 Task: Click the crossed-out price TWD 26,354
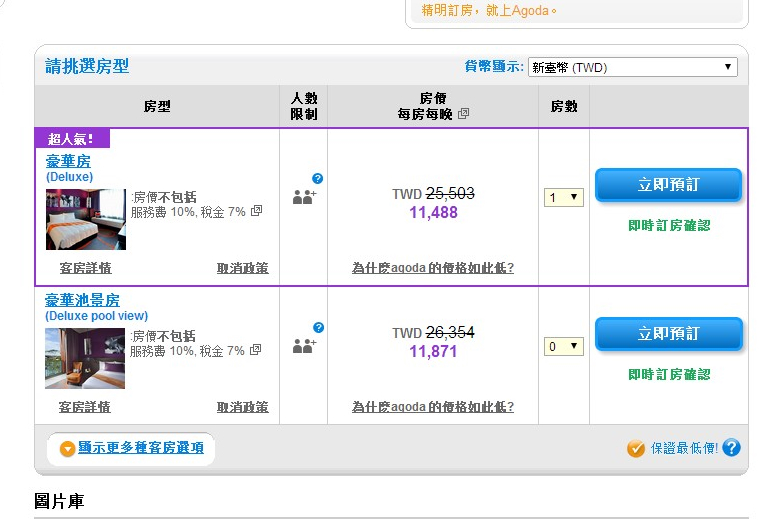433,332
